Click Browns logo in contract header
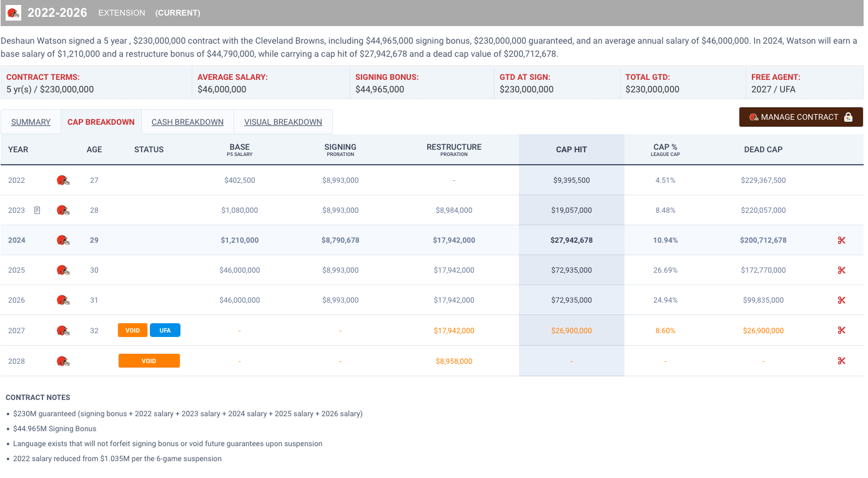Viewport: 868px width, 478px height. pos(14,12)
